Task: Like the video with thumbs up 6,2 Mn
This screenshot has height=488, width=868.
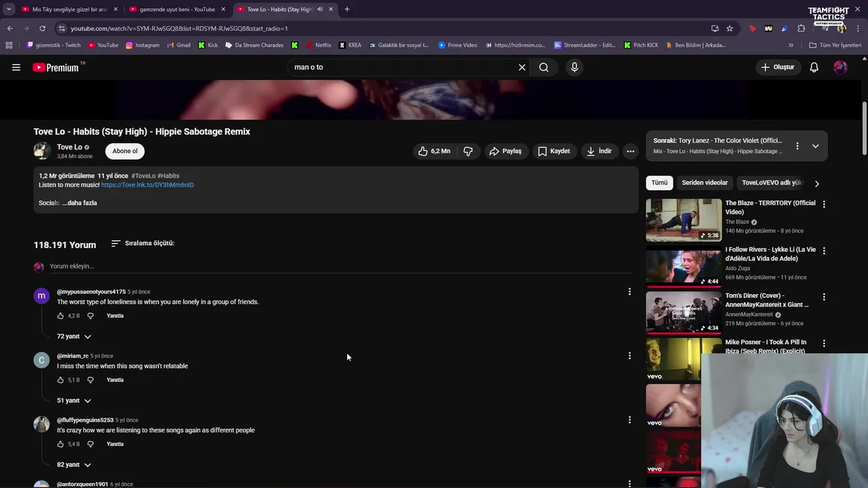Action: pyautogui.click(x=434, y=151)
